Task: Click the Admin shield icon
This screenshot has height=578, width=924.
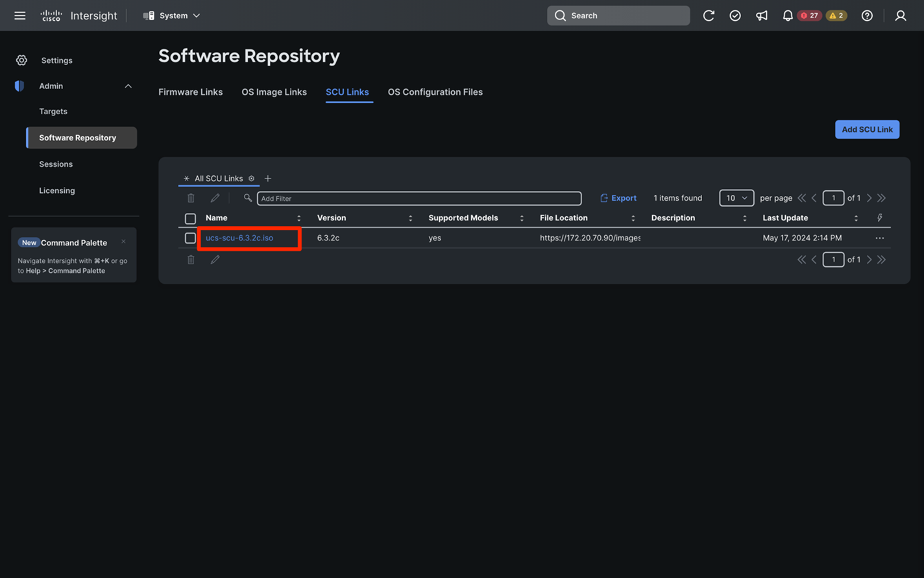Action: coord(19,86)
